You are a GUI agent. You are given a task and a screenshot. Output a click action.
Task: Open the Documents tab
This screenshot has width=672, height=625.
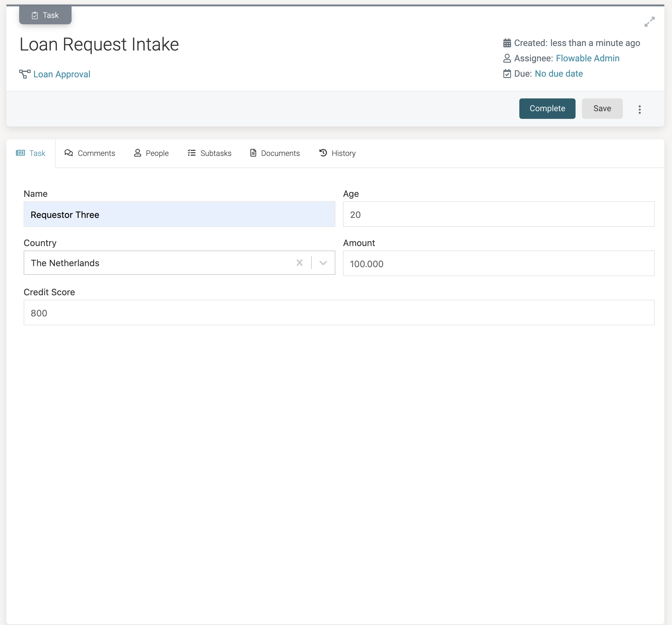point(280,153)
